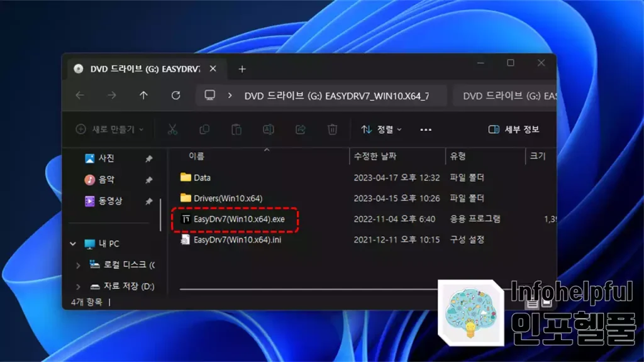
Task: Click the Drivers(Win10.x64) folder icon
Action: point(186,197)
